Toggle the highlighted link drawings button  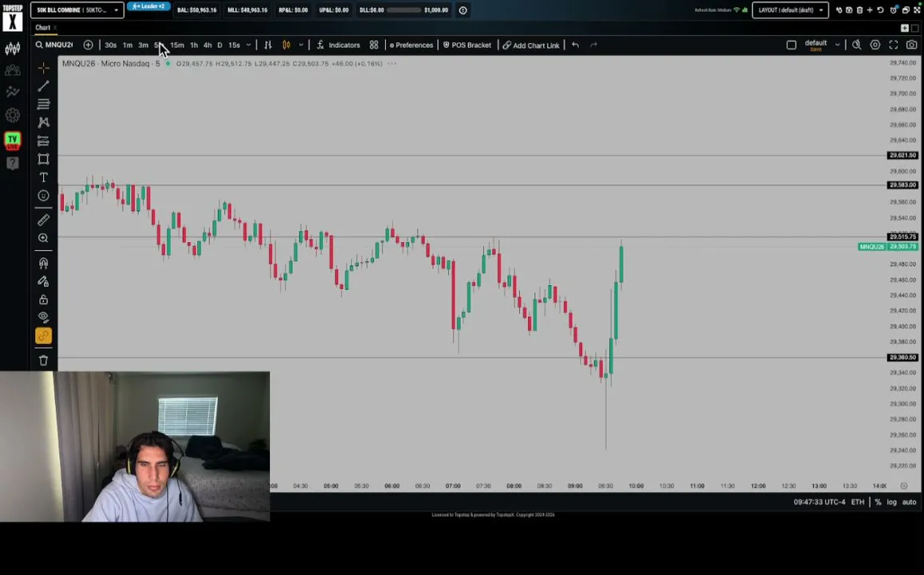click(44, 335)
